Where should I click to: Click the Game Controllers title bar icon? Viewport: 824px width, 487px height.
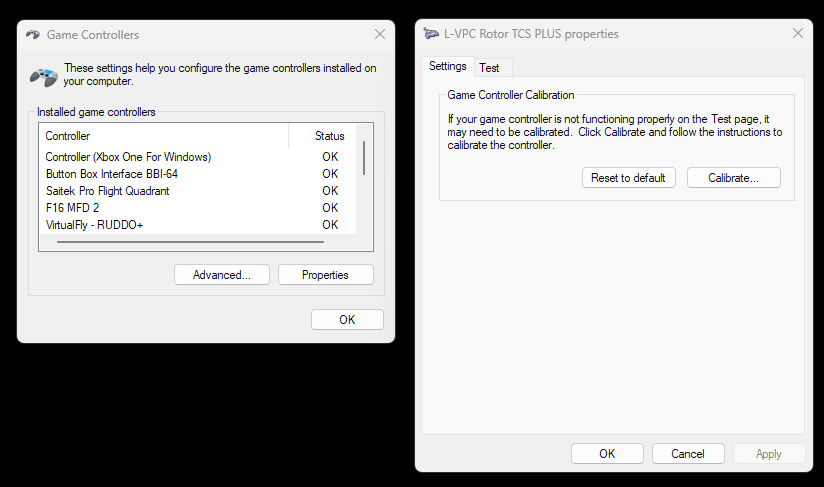point(33,35)
